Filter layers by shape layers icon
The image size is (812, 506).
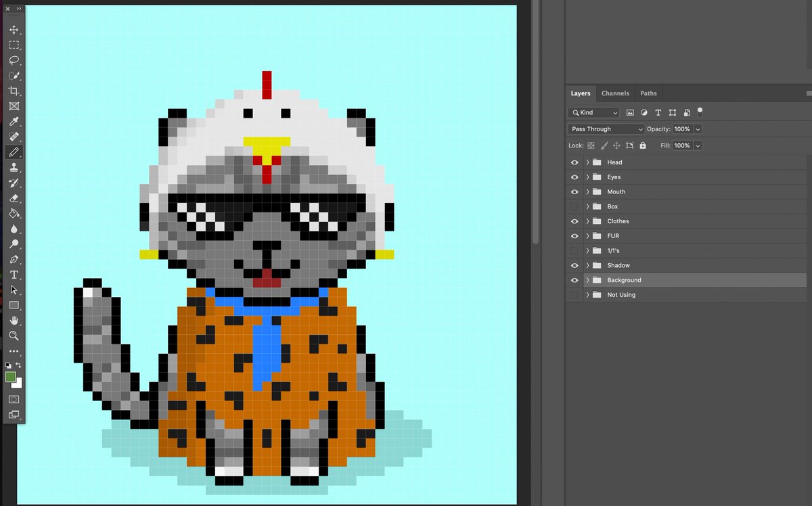(673, 112)
